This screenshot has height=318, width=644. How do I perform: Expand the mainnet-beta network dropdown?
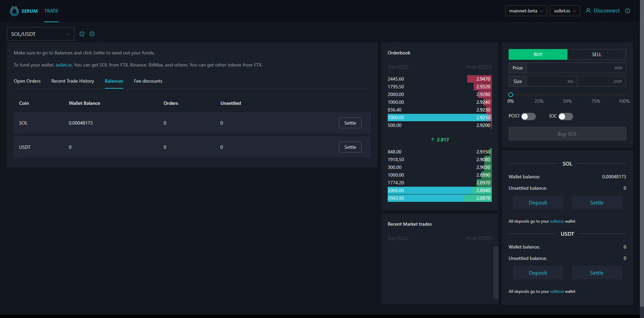point(526,11)
